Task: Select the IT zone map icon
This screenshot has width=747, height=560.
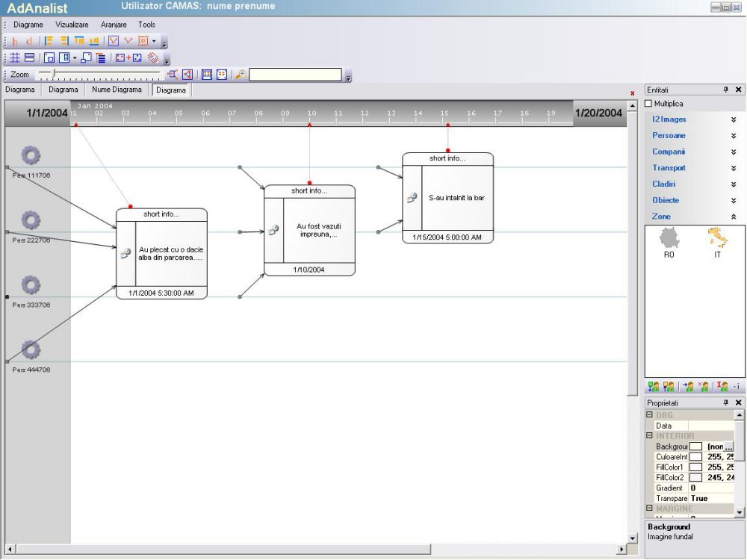Action: [717, 239]
